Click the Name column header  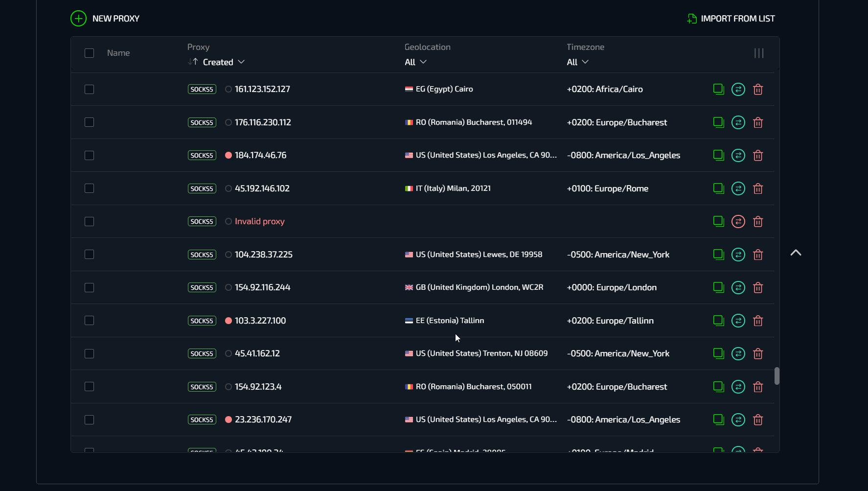[x=118, y=53]
